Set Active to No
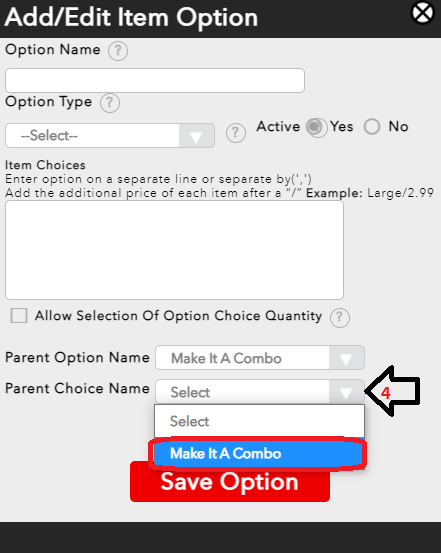 (372, 126)
